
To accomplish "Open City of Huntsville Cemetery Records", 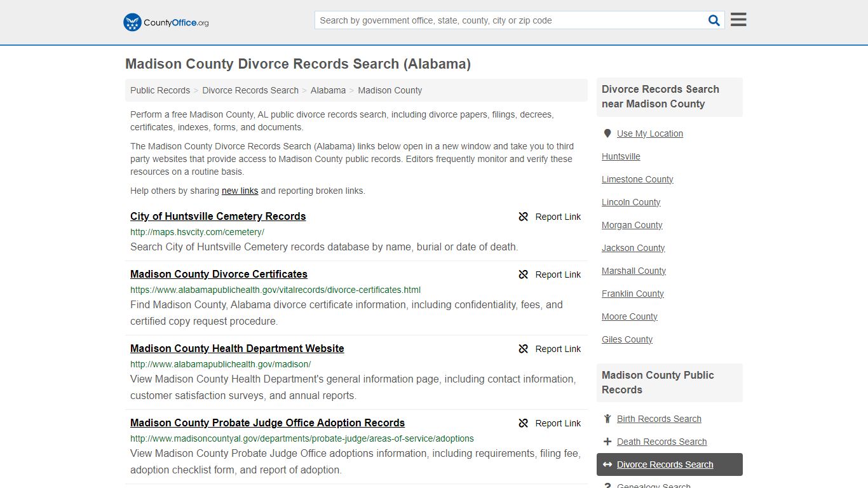I will click(218, 216).
